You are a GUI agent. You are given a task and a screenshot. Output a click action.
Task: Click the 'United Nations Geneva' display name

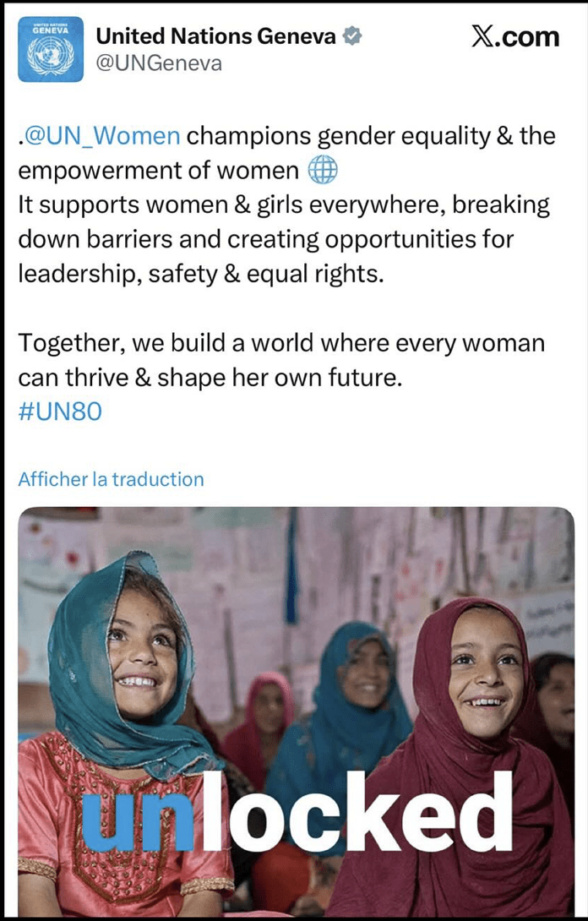point(216,36)
